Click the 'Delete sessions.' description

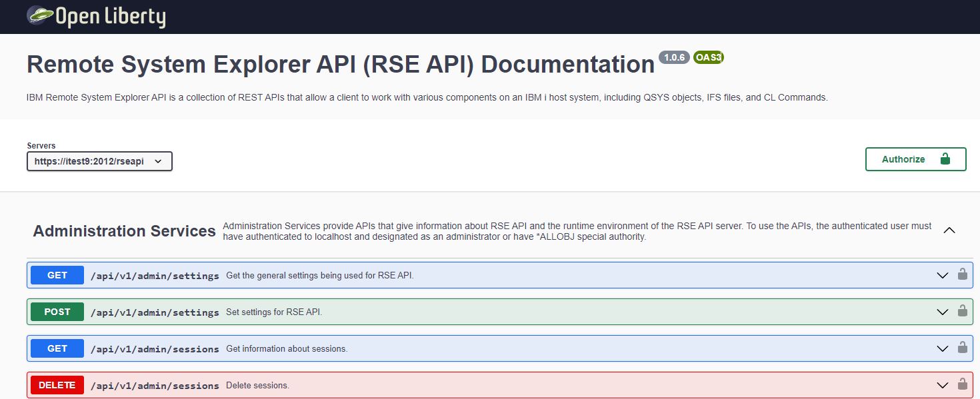click(257, 385)
